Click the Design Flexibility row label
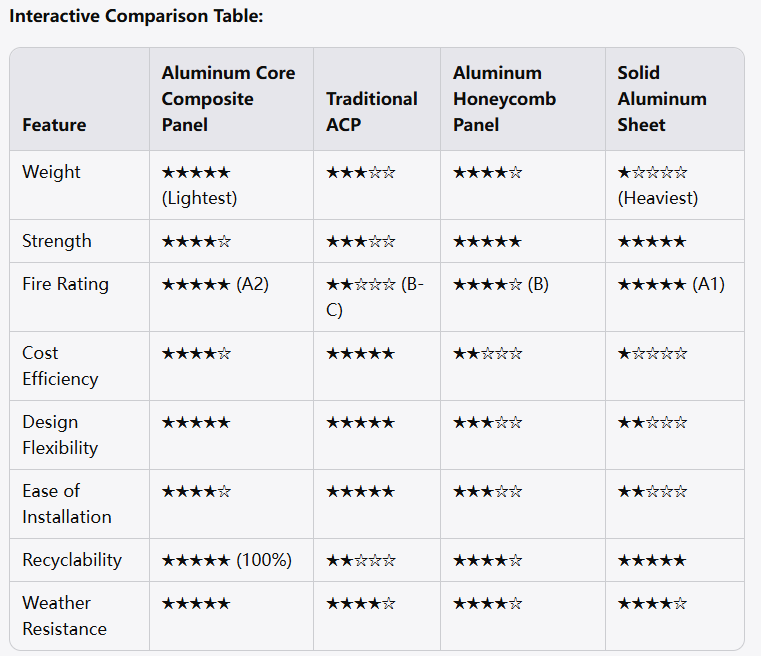The width and height of the screenshot is (764, 656). pos(60,435)
